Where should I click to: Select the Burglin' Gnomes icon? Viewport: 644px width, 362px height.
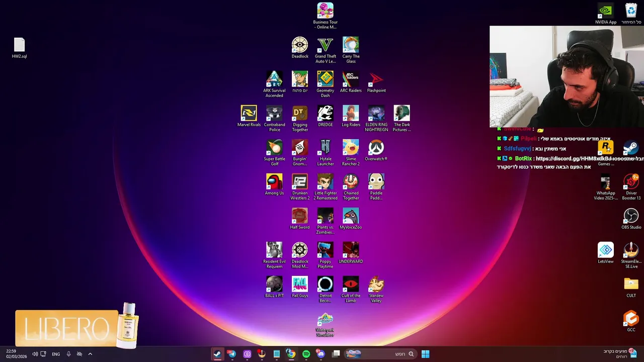300,153
